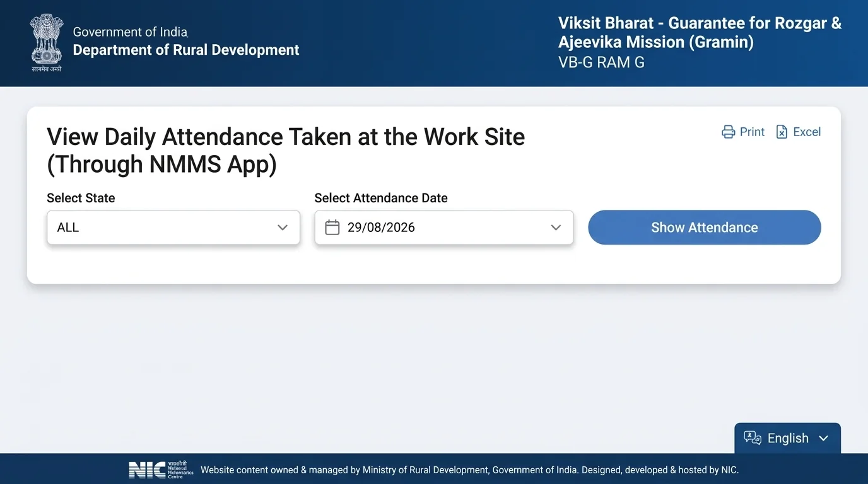Open the Select State dropdown showing ALL
The width and height of the screenshot is (868, 484).
[x=173, y=228]
